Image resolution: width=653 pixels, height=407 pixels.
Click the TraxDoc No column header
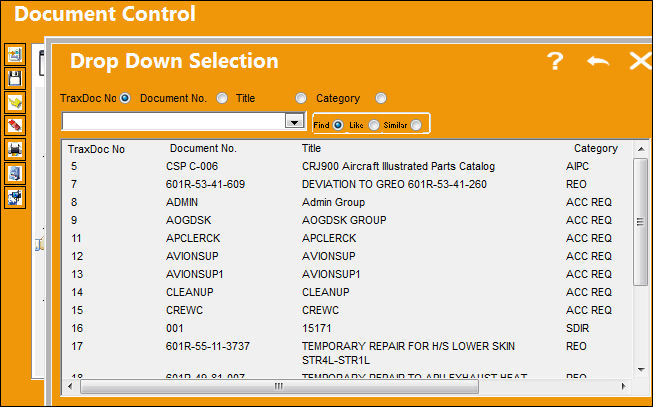click(x=96, y=149)
